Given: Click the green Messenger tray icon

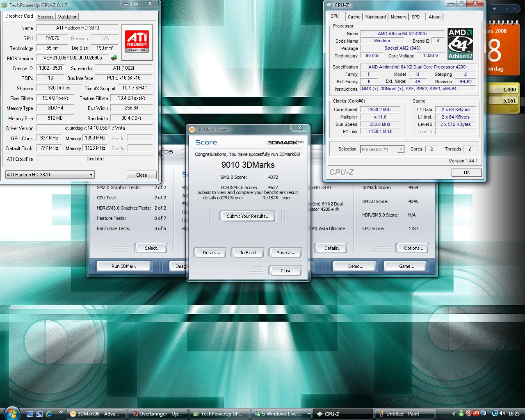Looking at the screenshot, I should point(461,414).
